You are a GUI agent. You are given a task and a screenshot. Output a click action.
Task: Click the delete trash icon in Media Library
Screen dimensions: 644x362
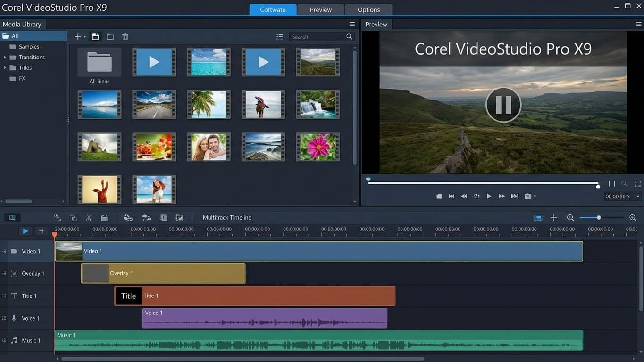pos(125,36)
